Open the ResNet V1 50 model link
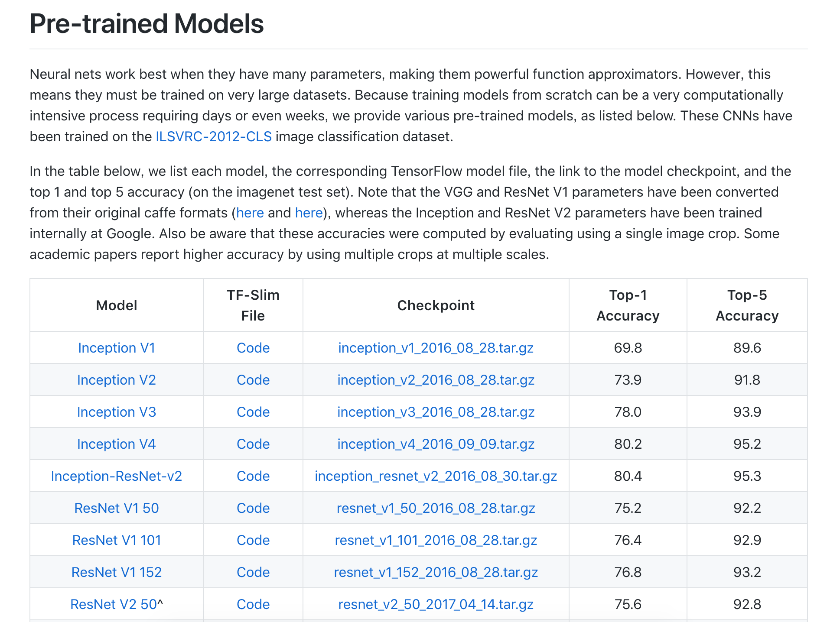 (116, 508)
